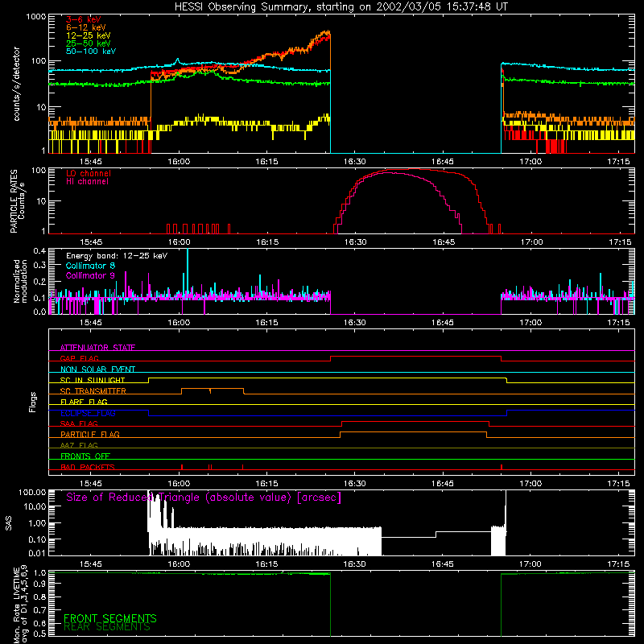This screenshot has height=644, width=644.
Task: Click the 16:00 tick under the count-rate plot
Action: tap(179, 162)
